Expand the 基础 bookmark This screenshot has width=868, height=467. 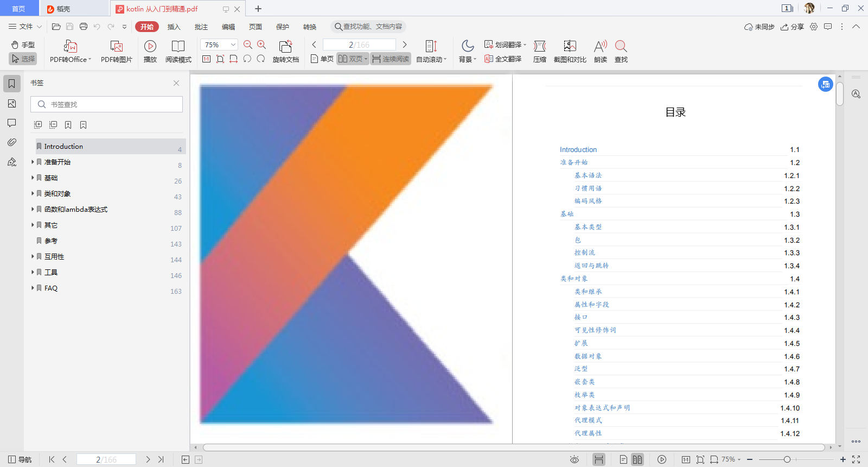tap(33, 178)
